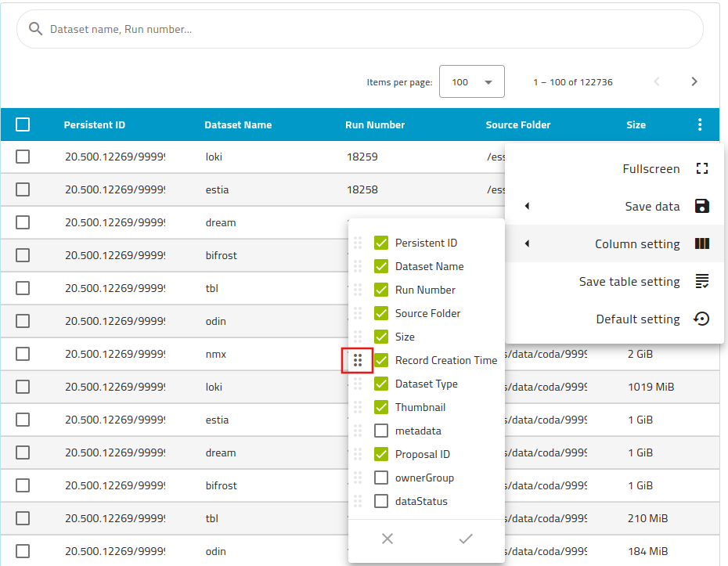
Task: Click the Save table setting icon
Action: (x=702, y=282)
